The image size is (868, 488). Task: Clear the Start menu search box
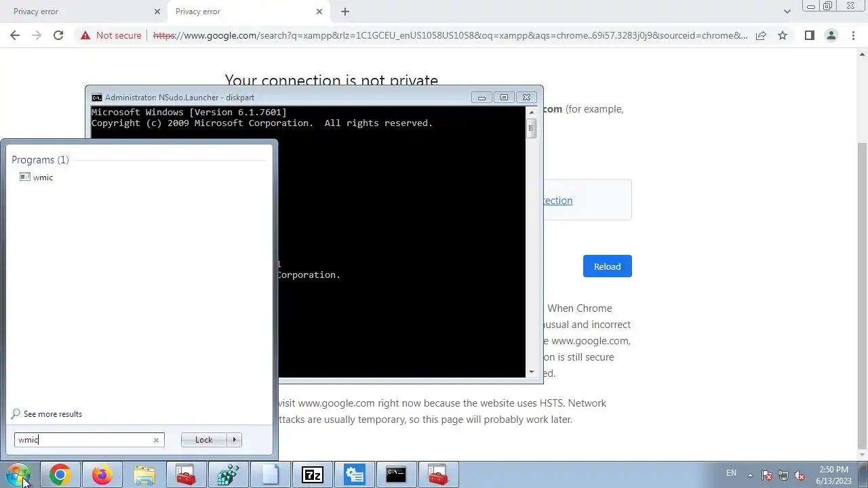[x=156, y=440]
